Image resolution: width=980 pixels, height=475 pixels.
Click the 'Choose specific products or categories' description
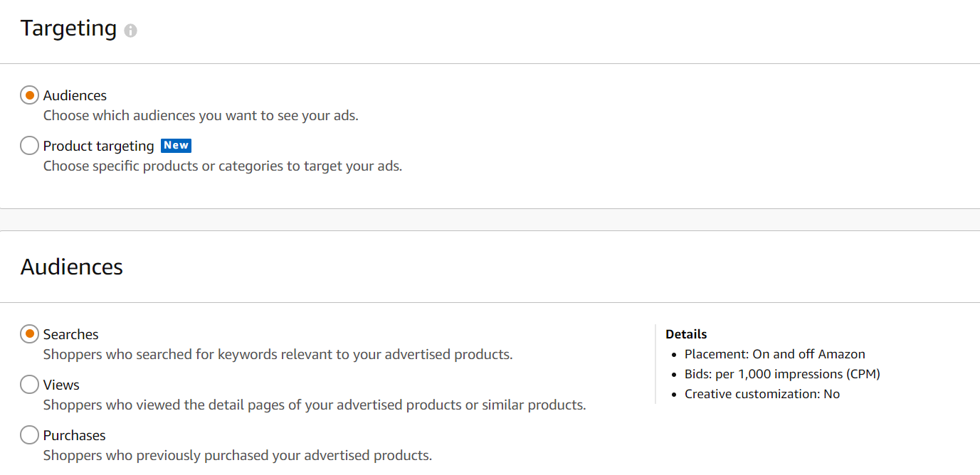[223, 166]
